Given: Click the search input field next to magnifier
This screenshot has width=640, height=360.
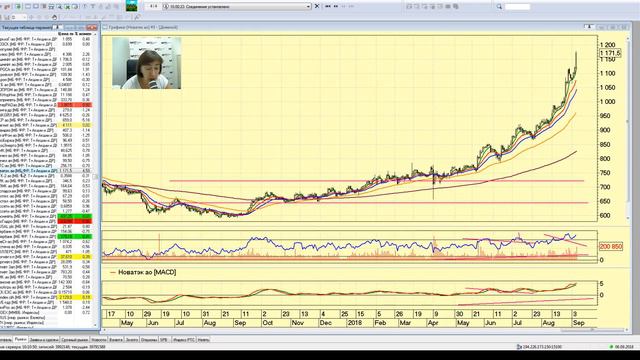Looking at the screenshot, I should point(517,7).
